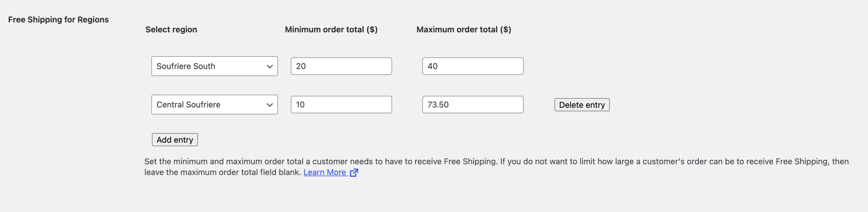Open the Central Soufriere region dropdown

coord(214,105)
